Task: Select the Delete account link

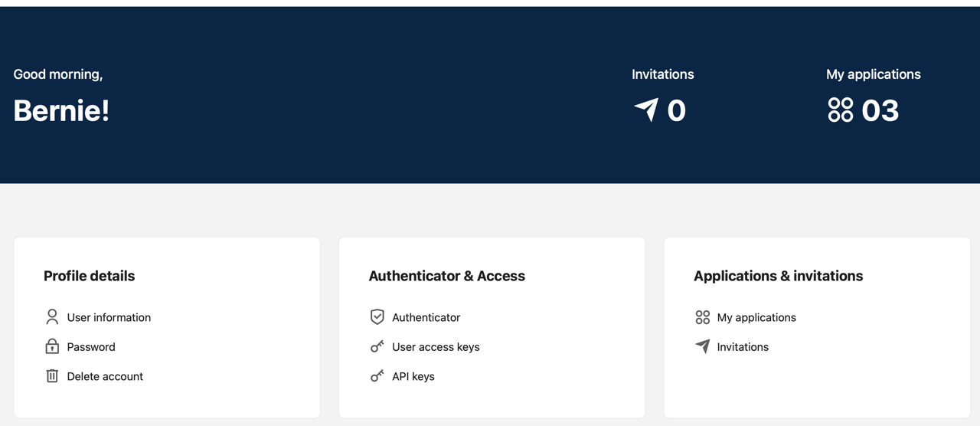Action: [x=105, y=376]
